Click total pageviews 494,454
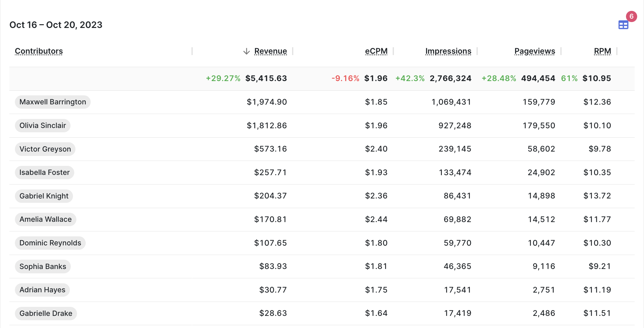The image size is (644, 328). [538, 78]
